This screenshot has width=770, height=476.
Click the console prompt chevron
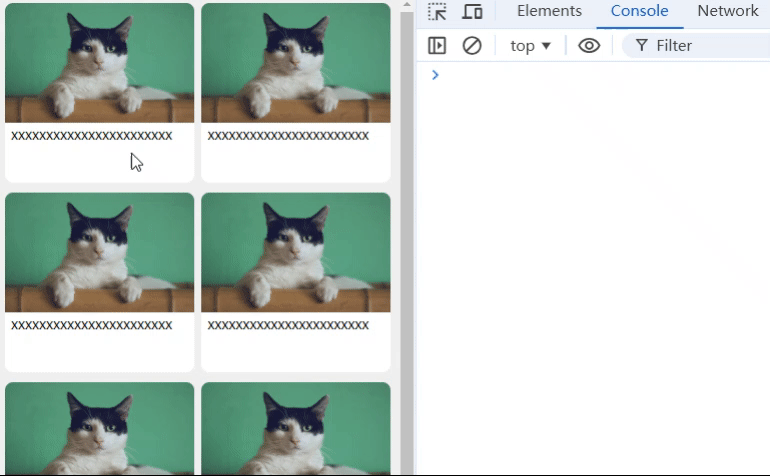click(435, 75)
